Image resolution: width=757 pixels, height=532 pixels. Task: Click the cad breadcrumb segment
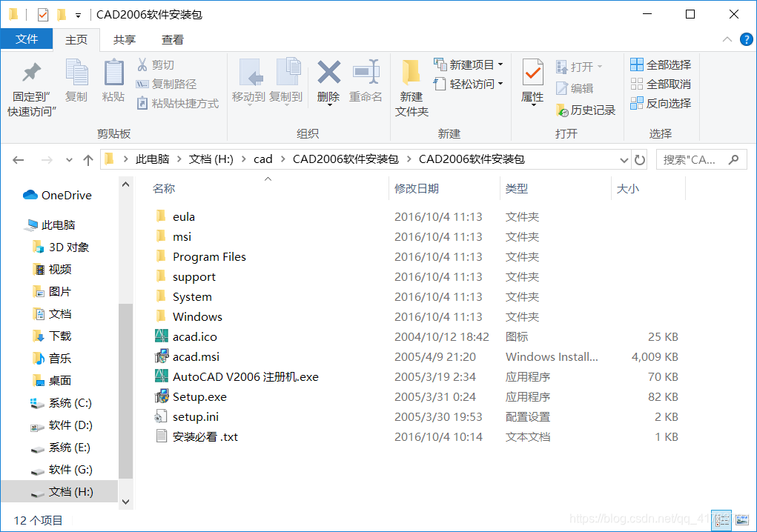click(x=263, y=159)
